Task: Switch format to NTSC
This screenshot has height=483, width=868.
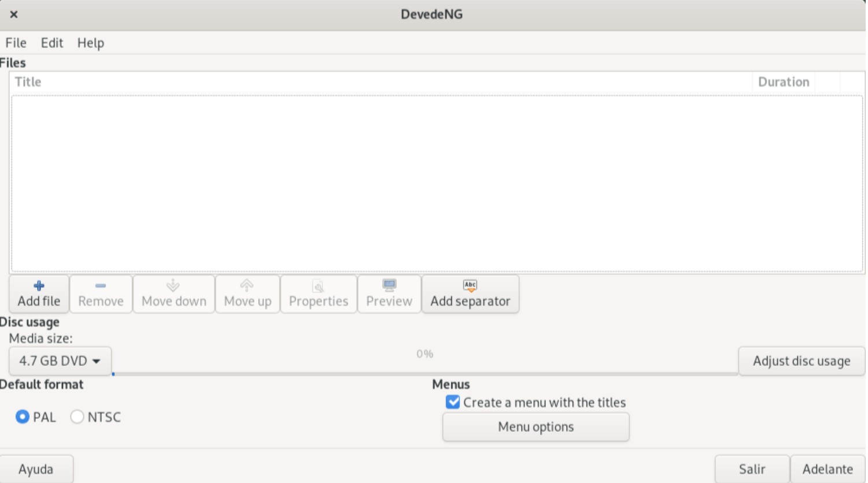Action: (x=77, y=417)
